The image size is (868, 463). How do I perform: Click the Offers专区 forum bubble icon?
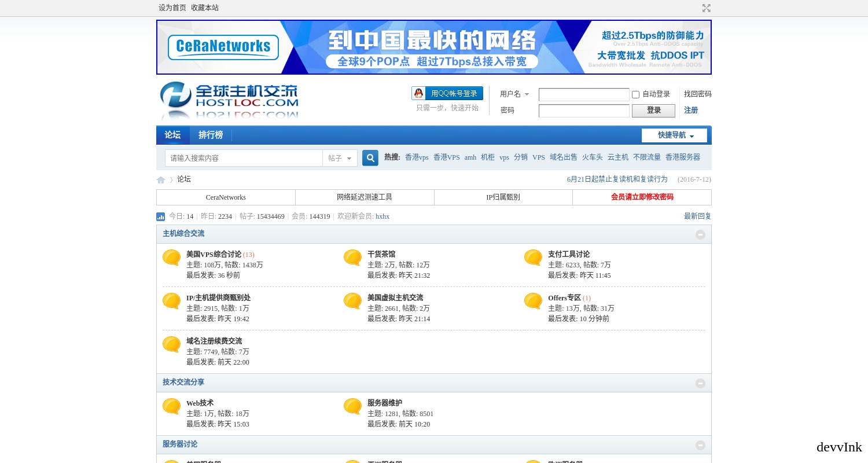(x=534, y=301)
